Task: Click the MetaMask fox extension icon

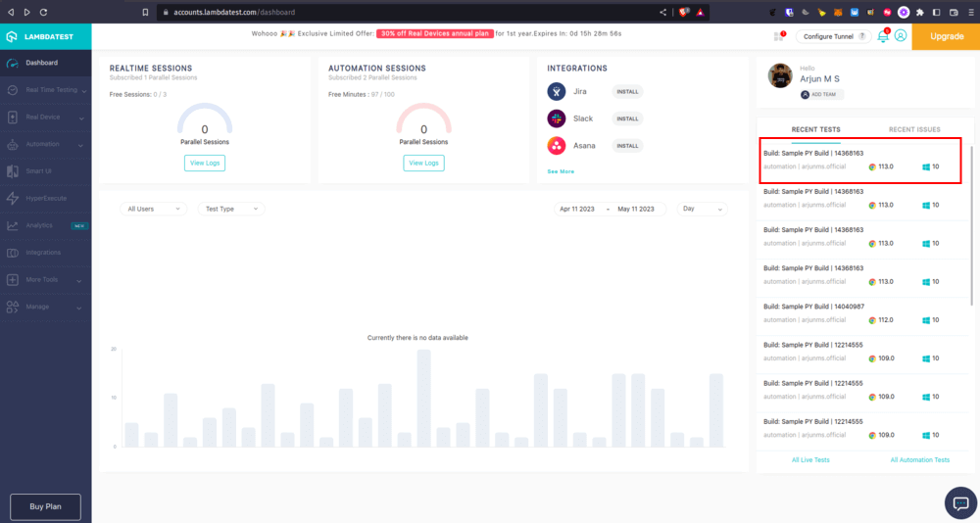Action: [838, 12]
